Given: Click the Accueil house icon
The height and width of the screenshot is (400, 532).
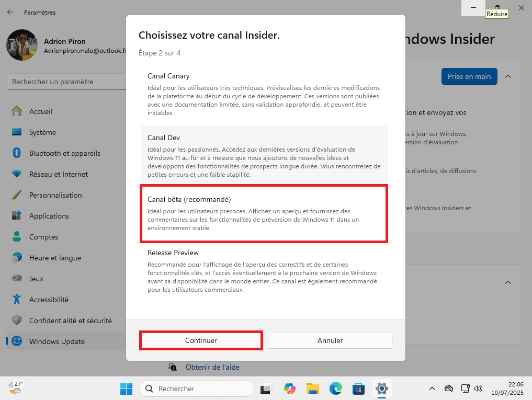Looking at the screenshot, I should [x=17, y=111].
